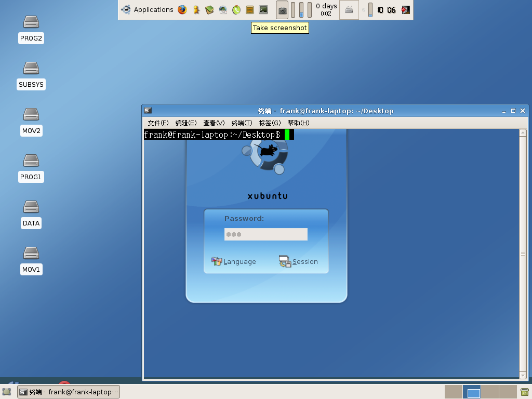Open the 标签(G) menu in the terminal

(x=270, y=123)
